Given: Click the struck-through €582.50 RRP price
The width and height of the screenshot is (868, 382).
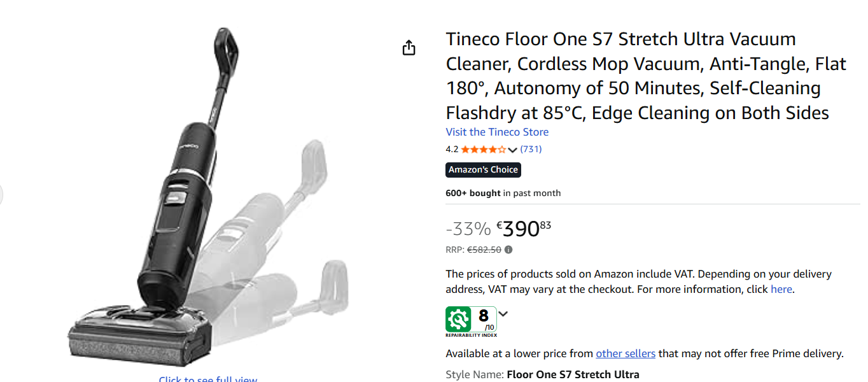Looking at the screenshot, I should coord(484,250).
